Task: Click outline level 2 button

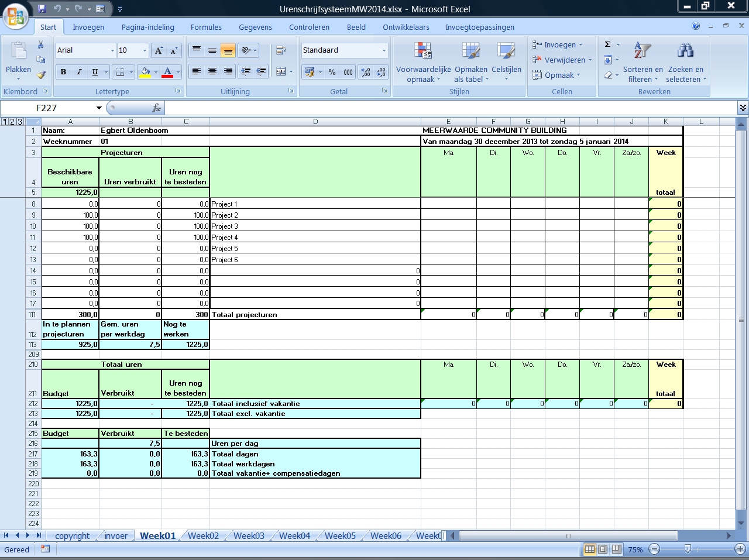Action: 12,122
